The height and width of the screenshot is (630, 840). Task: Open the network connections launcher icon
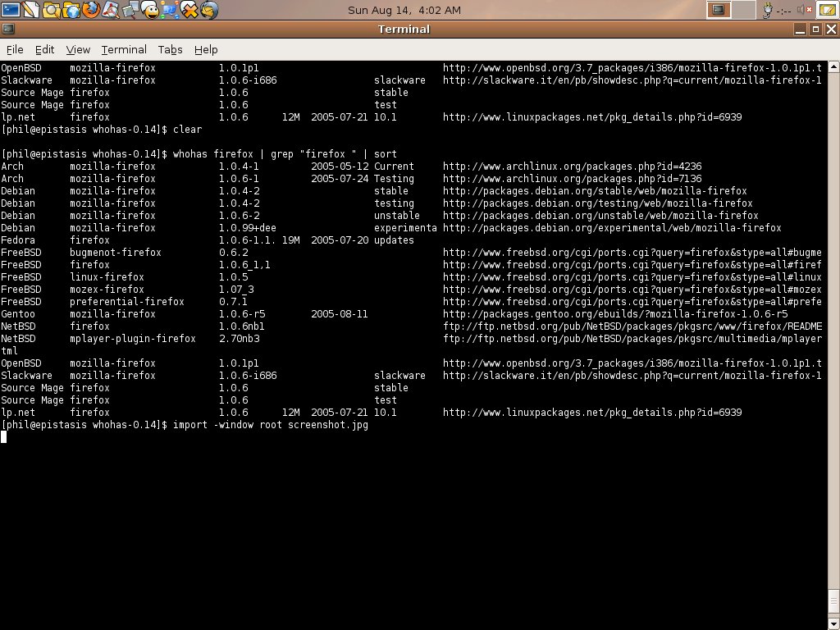coord(171,9)
